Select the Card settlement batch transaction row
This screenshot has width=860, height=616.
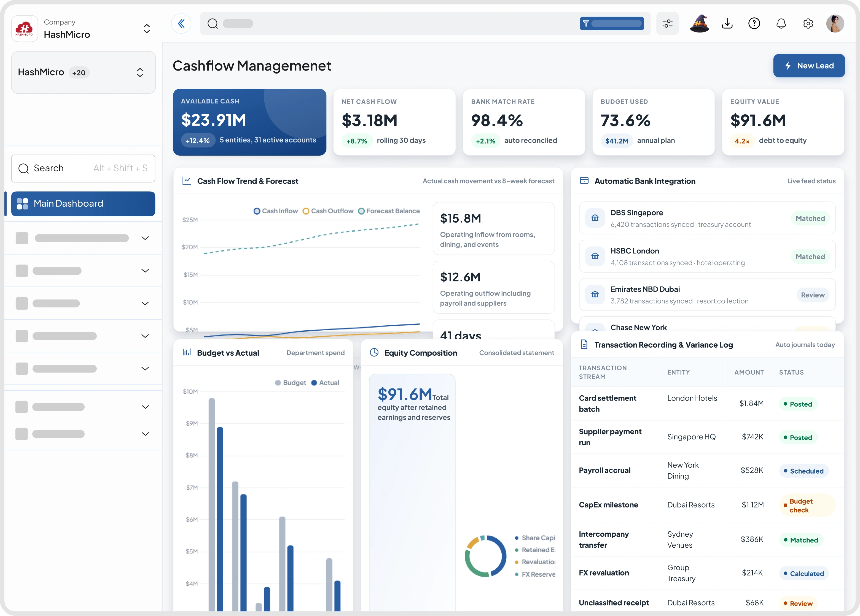click(707, 403)
